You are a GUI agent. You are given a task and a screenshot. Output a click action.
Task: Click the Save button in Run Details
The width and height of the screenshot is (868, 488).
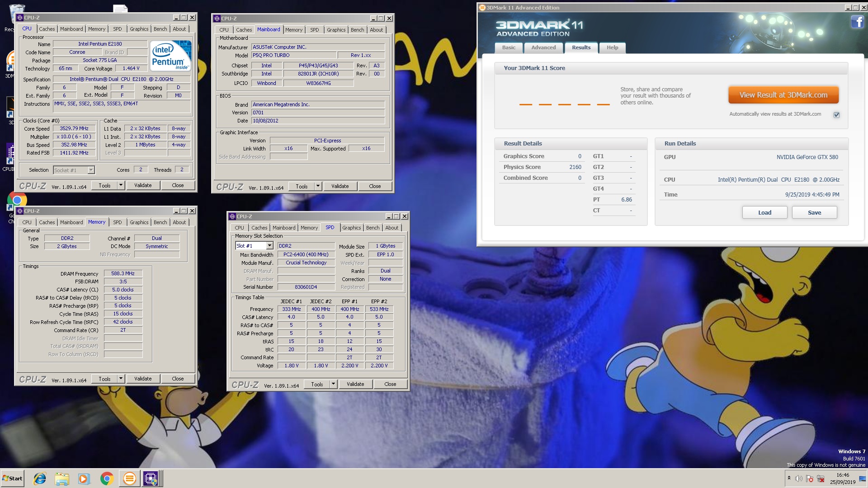coord(814,212)
